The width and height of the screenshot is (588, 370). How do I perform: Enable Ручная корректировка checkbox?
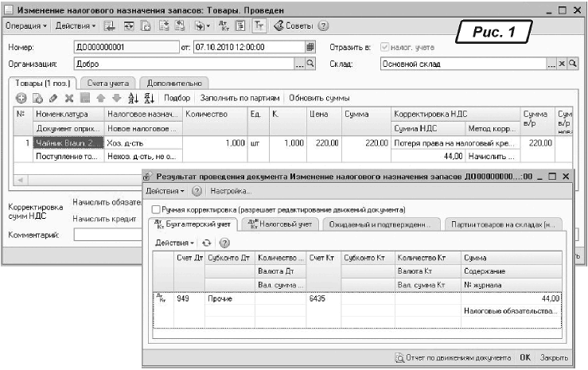point(156,209)
